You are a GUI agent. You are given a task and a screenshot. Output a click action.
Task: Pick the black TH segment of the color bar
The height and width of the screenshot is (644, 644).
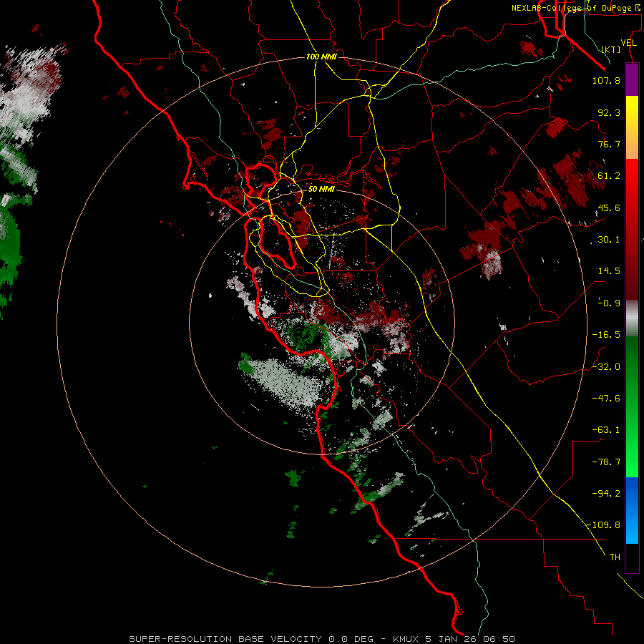tap(632, 557)
